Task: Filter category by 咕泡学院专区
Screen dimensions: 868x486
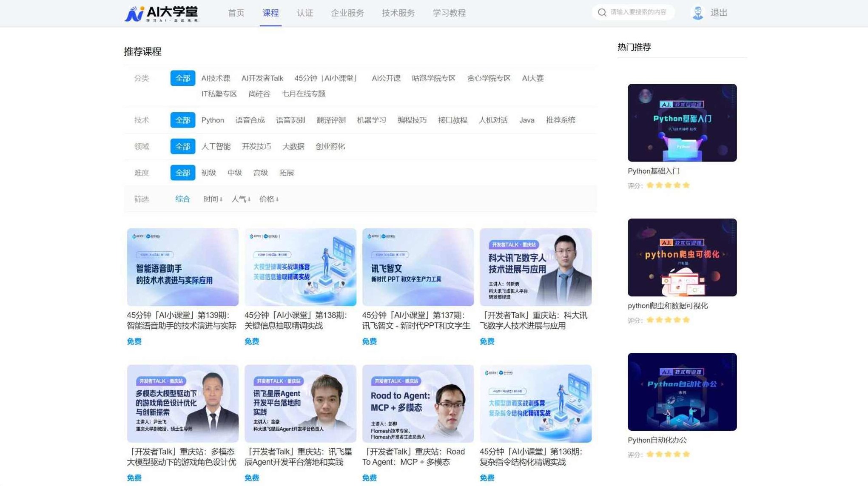Action: pyautogui.click(x=433, y=78)
